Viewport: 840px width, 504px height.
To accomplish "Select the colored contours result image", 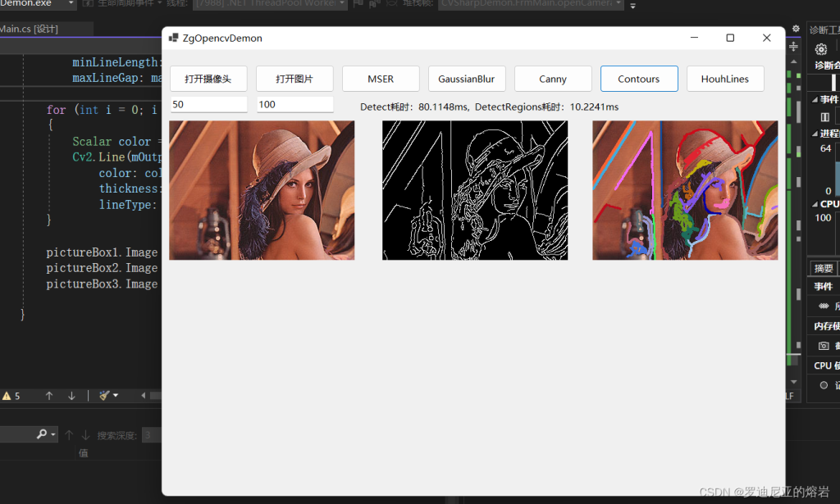I will 685,190.
